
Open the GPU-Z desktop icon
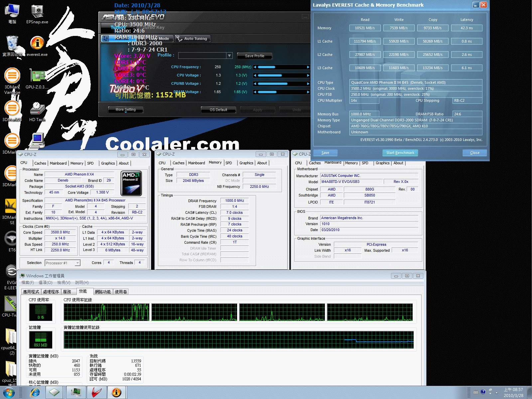[x=37, y=79]
